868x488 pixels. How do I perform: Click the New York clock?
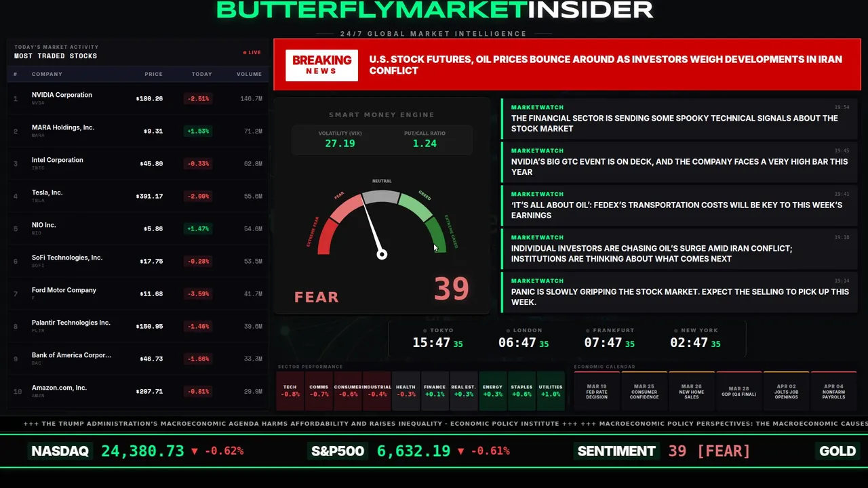click(x=695, y=338)
